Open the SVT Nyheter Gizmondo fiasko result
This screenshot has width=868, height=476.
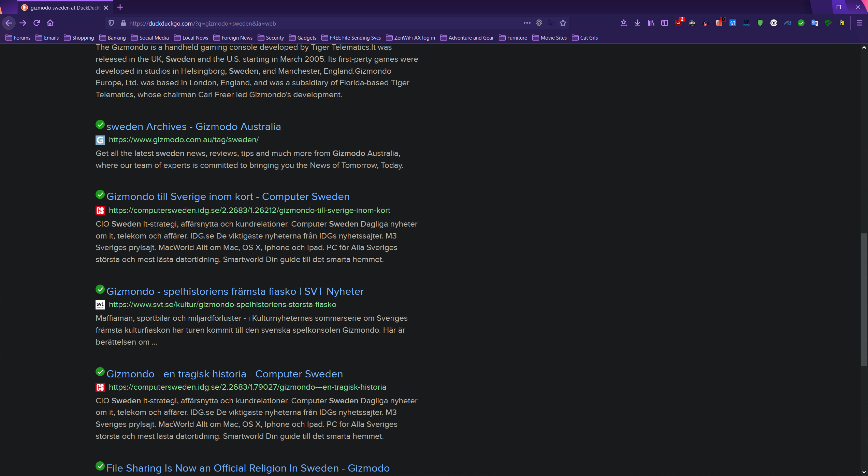(235, 291)
